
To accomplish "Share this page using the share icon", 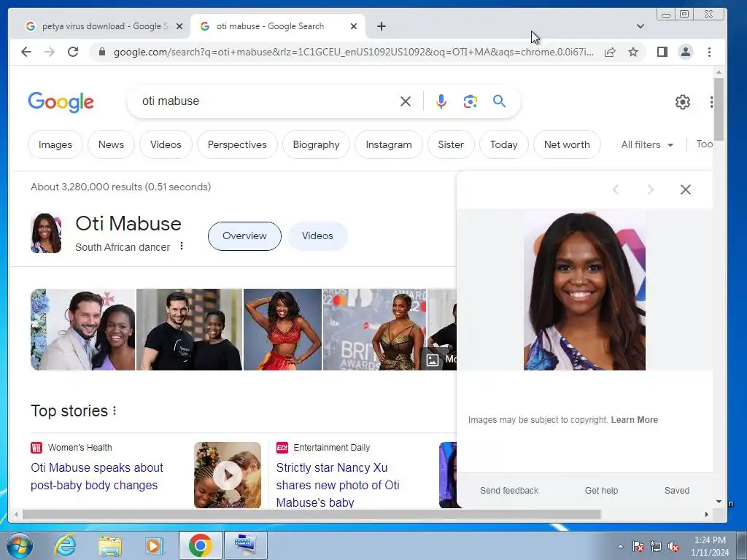I will [x=610, y=52].
